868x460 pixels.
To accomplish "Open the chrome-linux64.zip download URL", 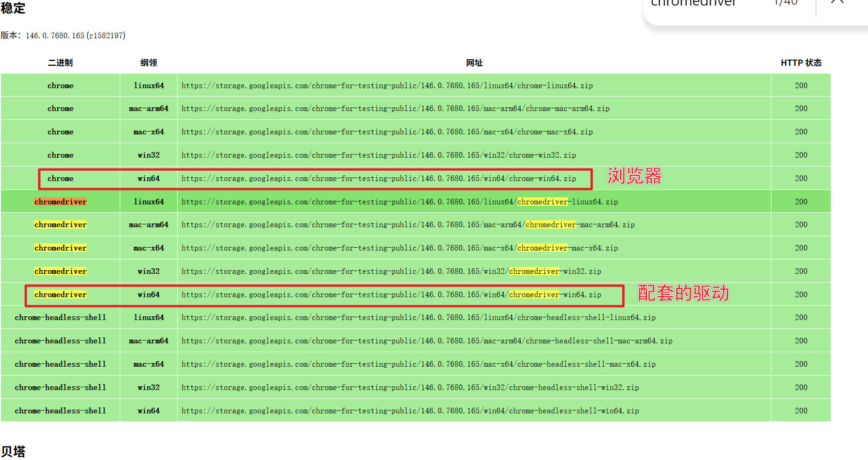I will [x=387, y=86].
